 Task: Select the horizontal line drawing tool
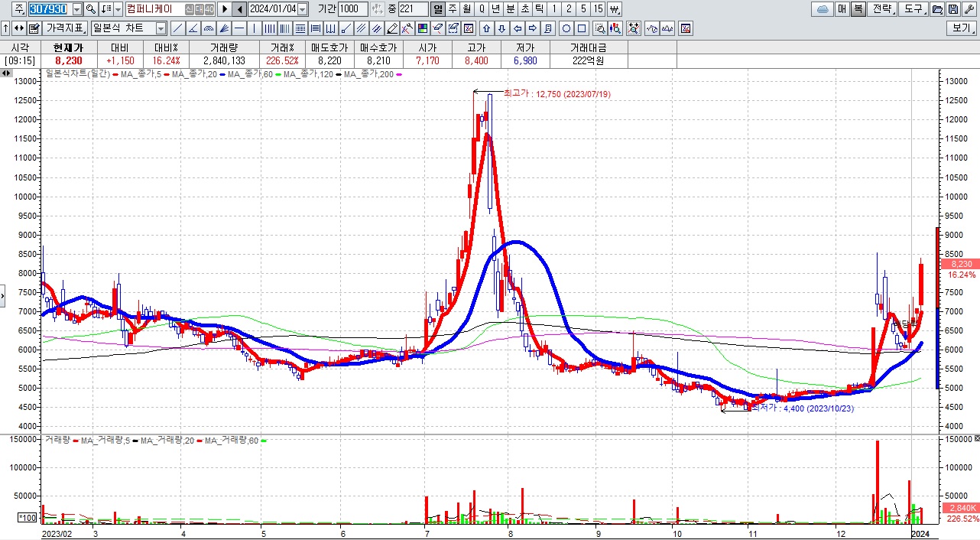click(239, 28)
